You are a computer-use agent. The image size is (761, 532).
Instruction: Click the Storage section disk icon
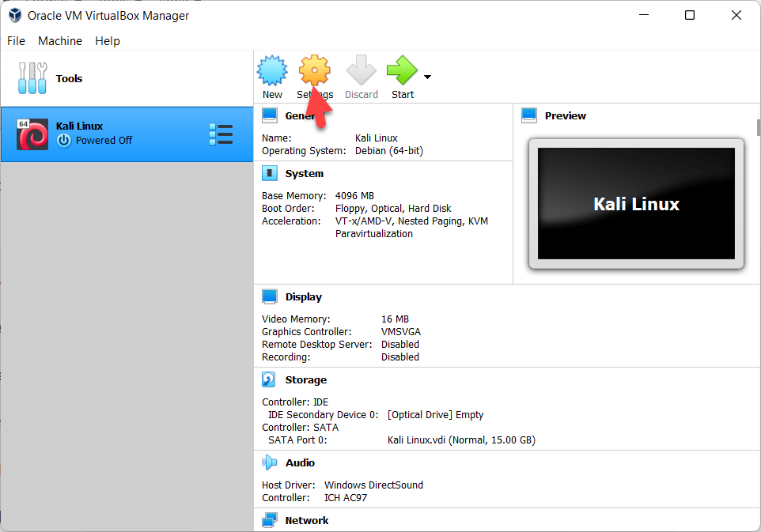pyautogui.click(x=269, y=379)
